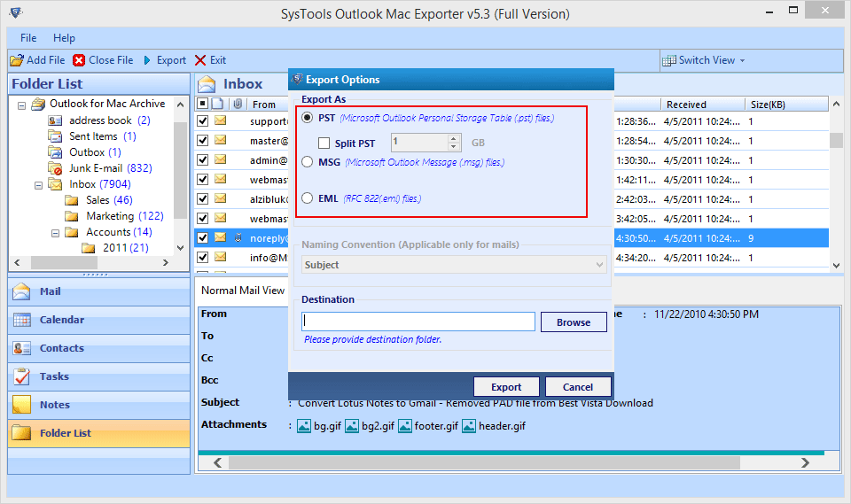Click the bg2.gif attachment image icon
The height and width of the screenshot is (504, 851).
352,426
